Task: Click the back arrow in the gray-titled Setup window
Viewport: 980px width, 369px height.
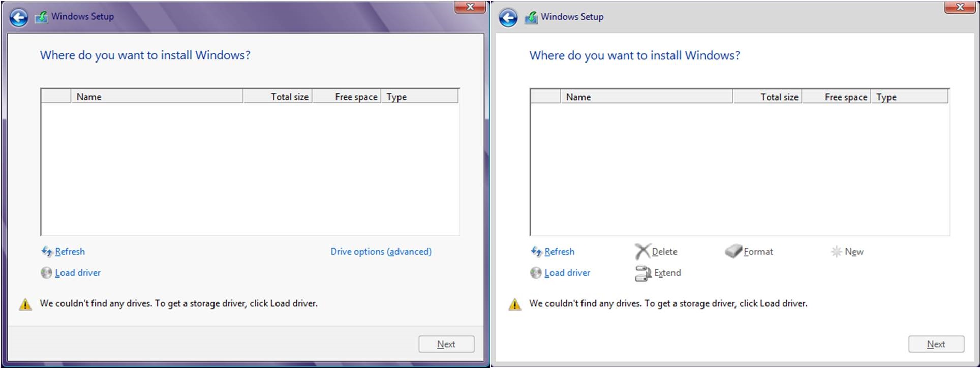Action: [508, 18]
